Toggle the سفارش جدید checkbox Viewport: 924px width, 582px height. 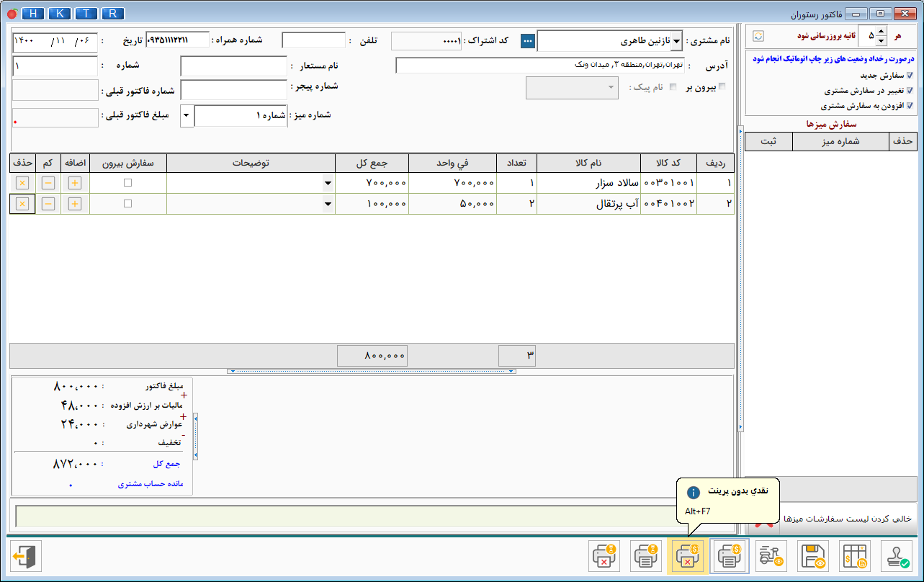point(909,75)
